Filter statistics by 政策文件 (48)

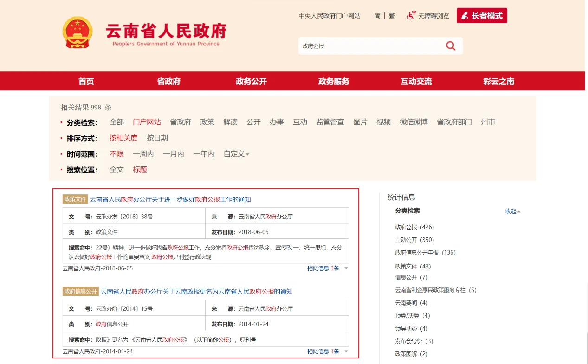pyautogui.click(x=413, y=267)
